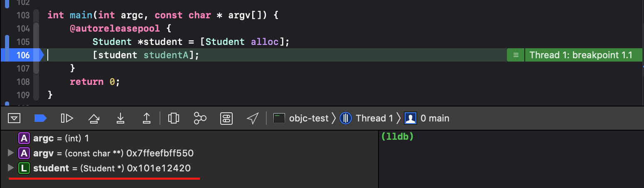Click purple A icon beside argv

(24, 153)
